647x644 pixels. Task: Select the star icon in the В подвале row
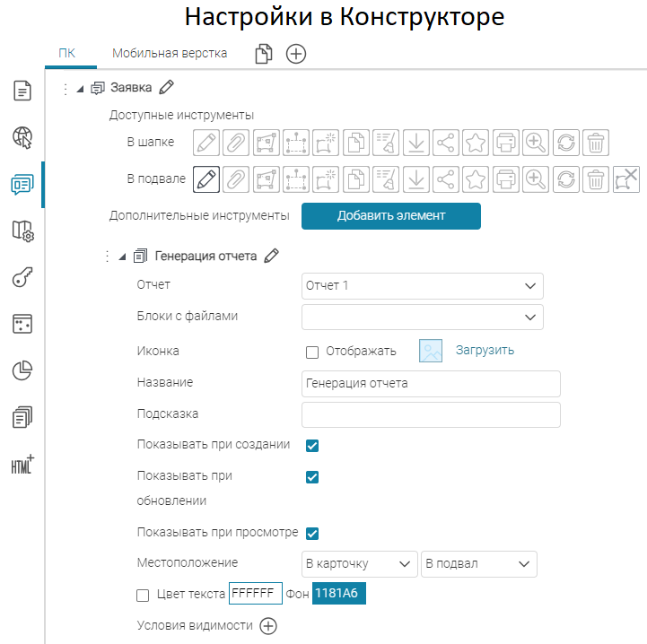tap(476, 179)
